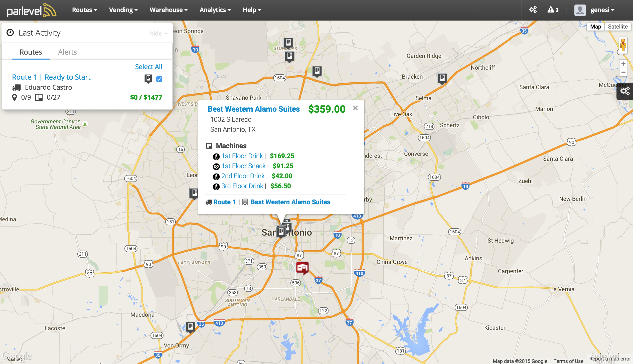Screen dimensions: 633x364
Task: Open the Analytics dropdown menu
Action: click(215, 10)
